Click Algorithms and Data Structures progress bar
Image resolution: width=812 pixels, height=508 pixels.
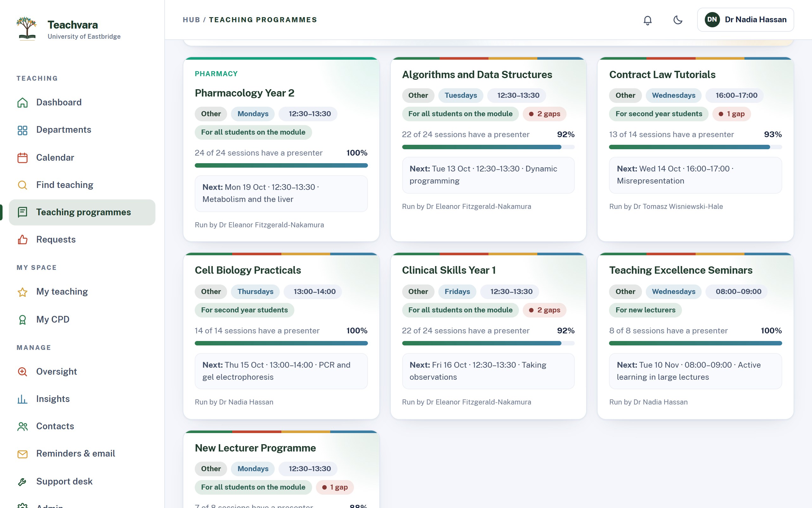[488, 147]
